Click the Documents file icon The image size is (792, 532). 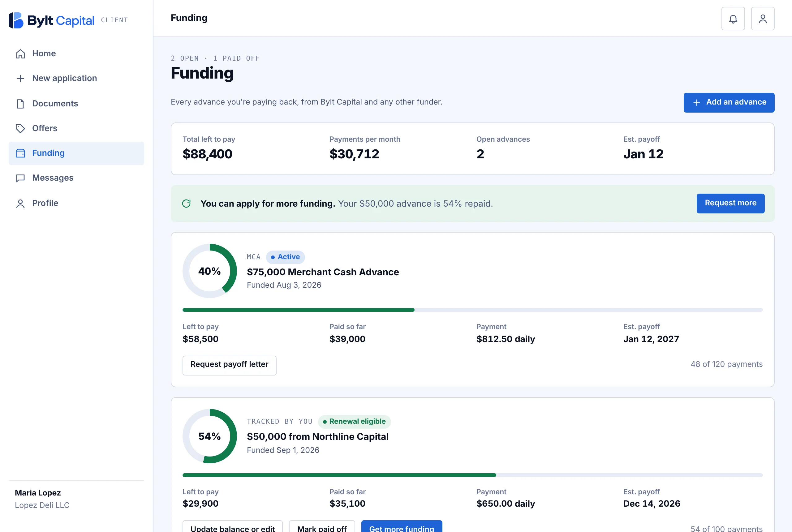(20, 104)
